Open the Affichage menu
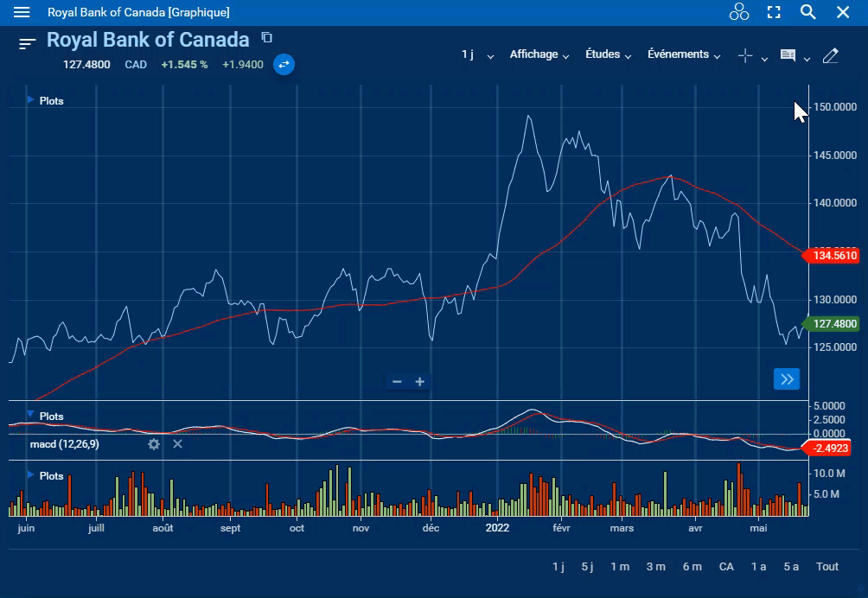The width and height of the screenshot is (868, 598). (x=539, y=54)
